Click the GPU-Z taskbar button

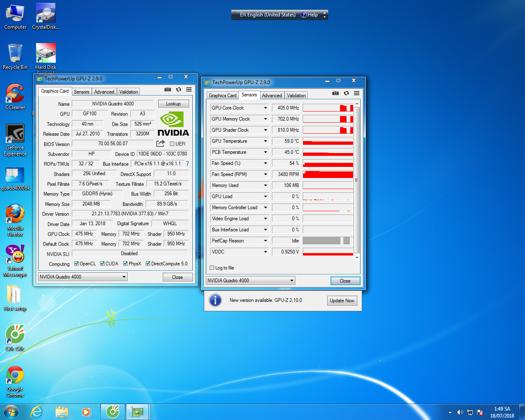pos(137,411)
